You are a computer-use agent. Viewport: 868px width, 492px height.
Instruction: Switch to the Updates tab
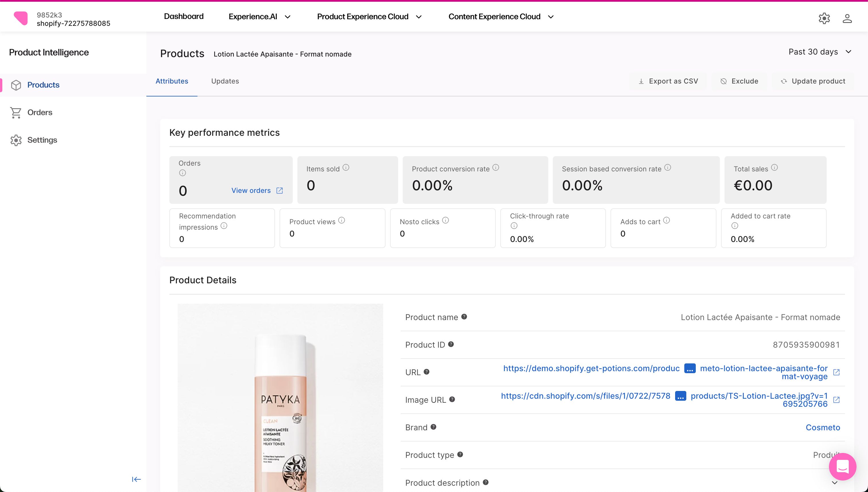[225, 81]
